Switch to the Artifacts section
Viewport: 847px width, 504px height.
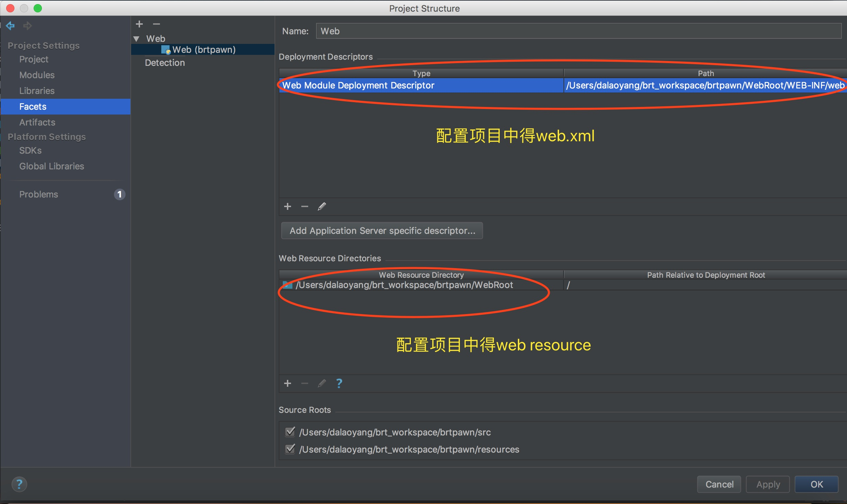coord(37,122)
